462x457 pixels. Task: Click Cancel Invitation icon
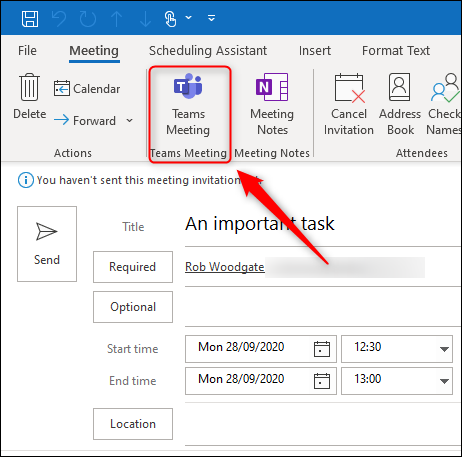[x=349, y=106]
